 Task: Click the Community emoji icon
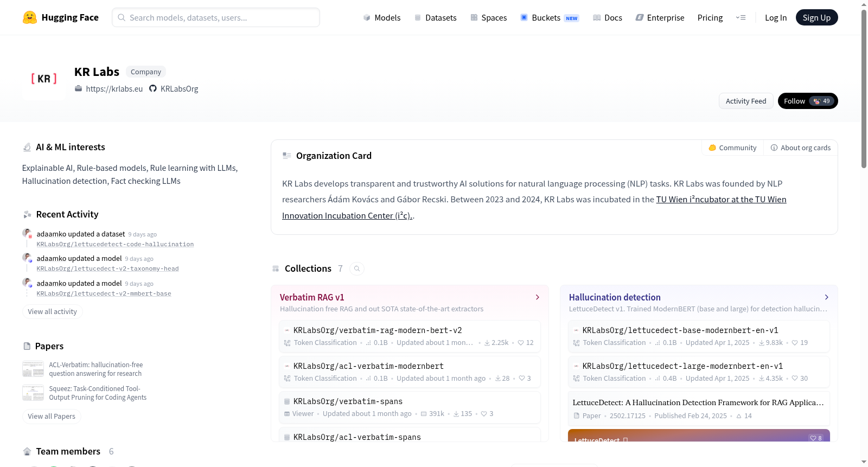click(712, 148)
